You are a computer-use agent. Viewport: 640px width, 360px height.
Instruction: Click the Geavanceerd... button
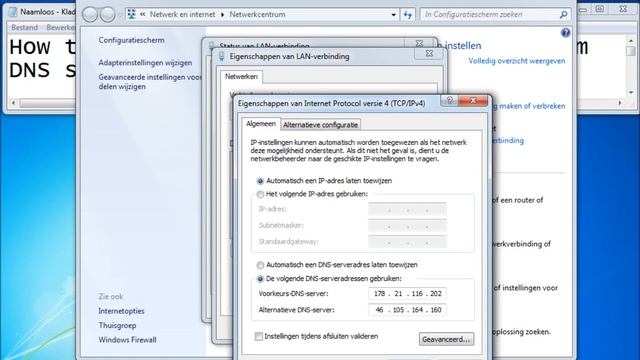pos(446,339)
